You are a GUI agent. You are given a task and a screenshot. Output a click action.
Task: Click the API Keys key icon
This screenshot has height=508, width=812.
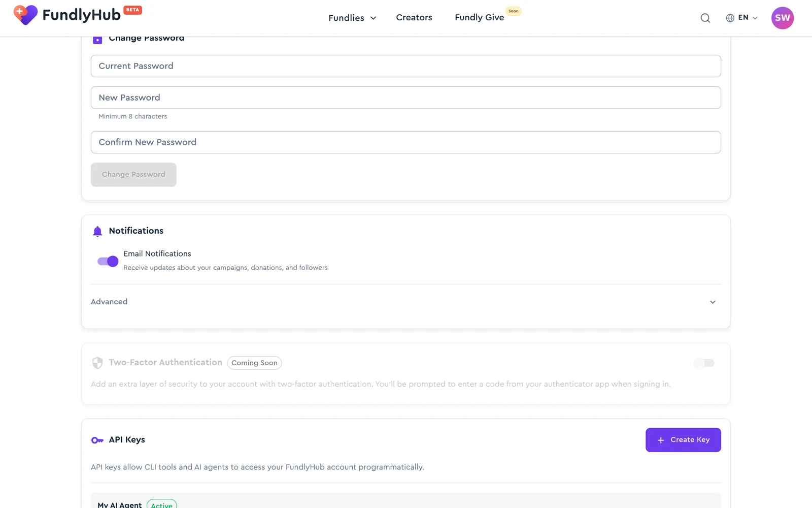(x=97, y=440)
